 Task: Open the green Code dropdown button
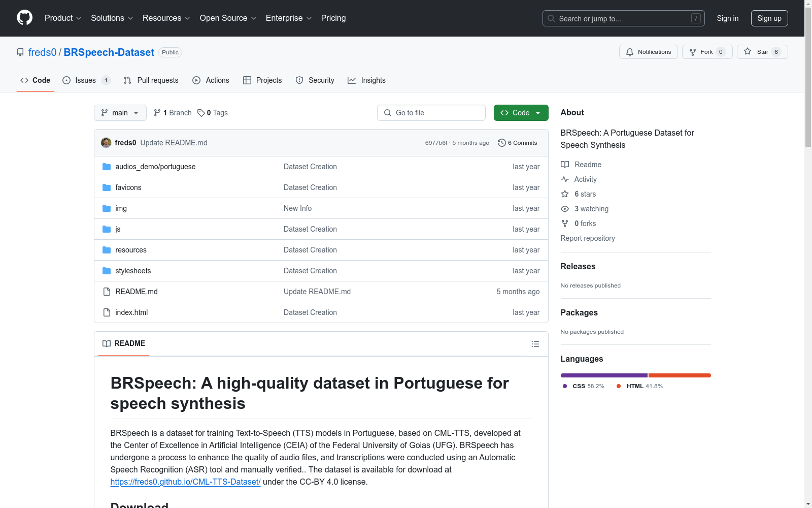[521, 113]
